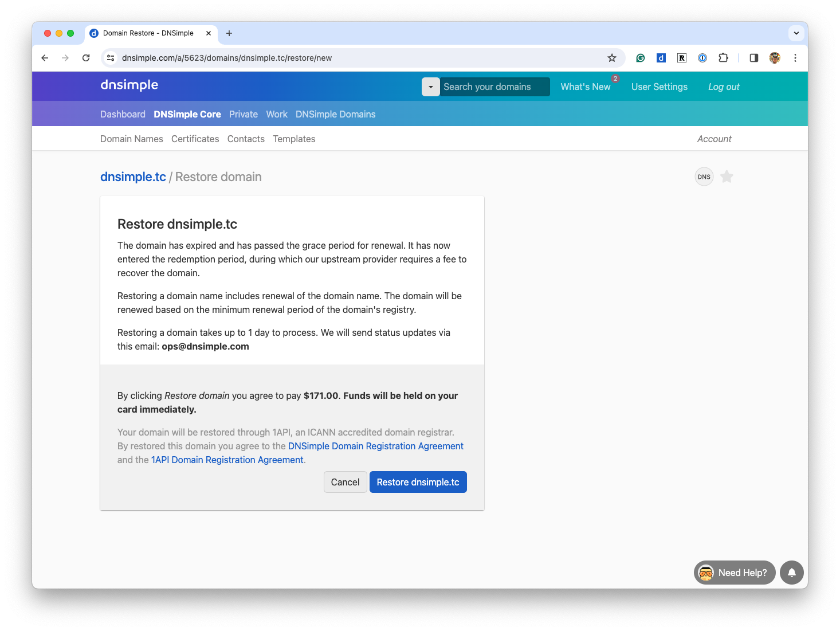Open the Extensions puzzle icon
Viewport: 840px width, 631px height.
(x=723, y=58)
